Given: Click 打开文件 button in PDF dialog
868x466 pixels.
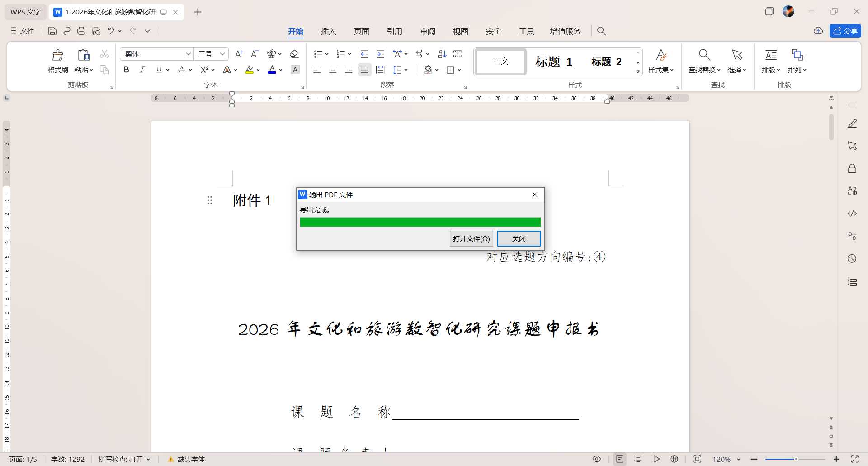Looking at the screenshot, I should (x=471, y=238).
